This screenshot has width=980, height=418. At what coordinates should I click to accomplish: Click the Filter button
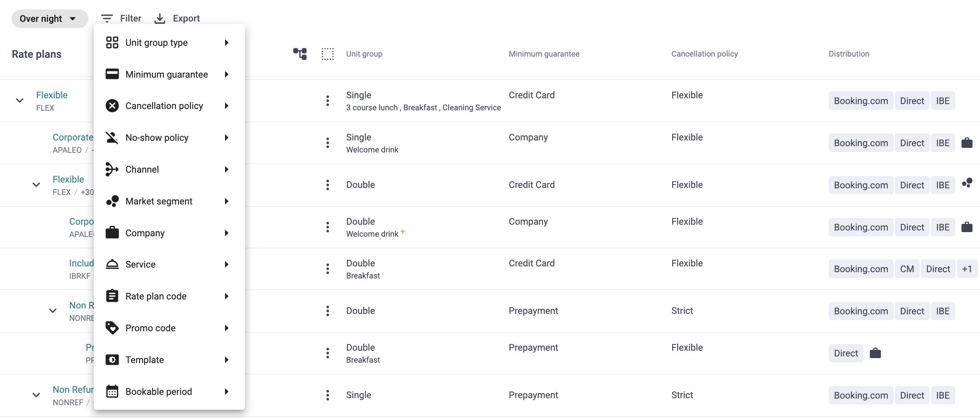click(x=121, y=19)
